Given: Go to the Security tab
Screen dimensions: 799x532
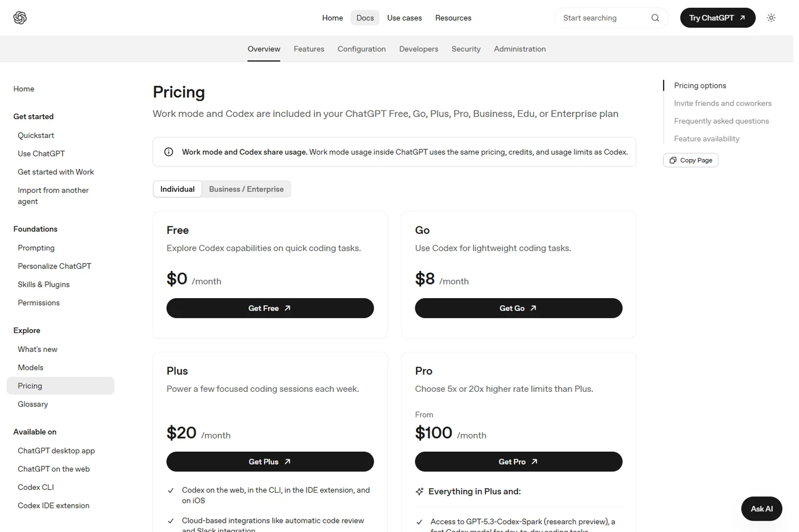Looking at the screenshot, I should (x=466, y=49).
